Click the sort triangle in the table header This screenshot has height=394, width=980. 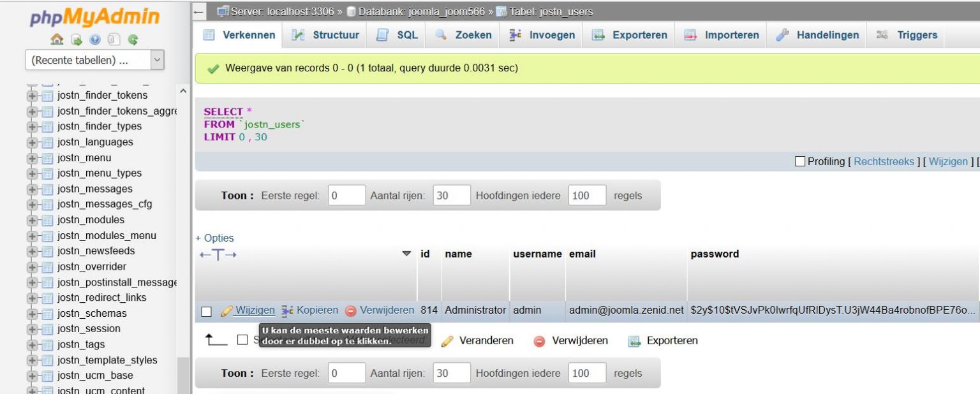coord(406,254)
